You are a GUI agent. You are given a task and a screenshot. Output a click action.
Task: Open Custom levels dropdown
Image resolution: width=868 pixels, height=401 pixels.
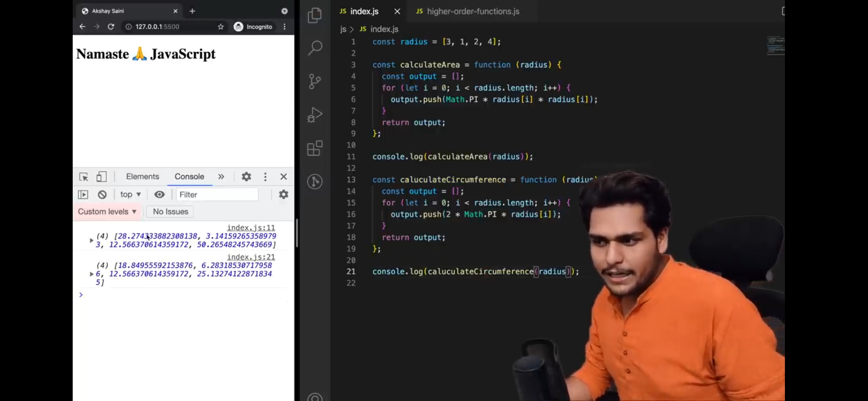107,212
